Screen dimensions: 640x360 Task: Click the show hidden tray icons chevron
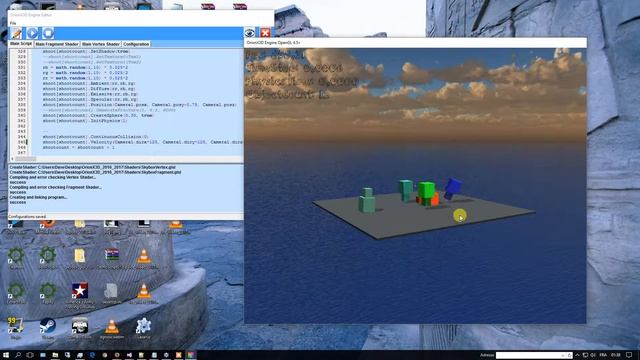pyautogui.click(x=577, y=355)
